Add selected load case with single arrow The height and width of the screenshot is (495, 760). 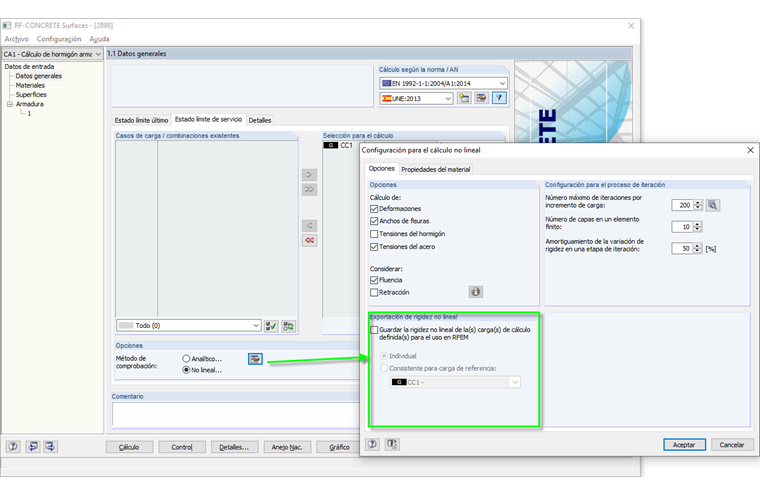(309, 175)
